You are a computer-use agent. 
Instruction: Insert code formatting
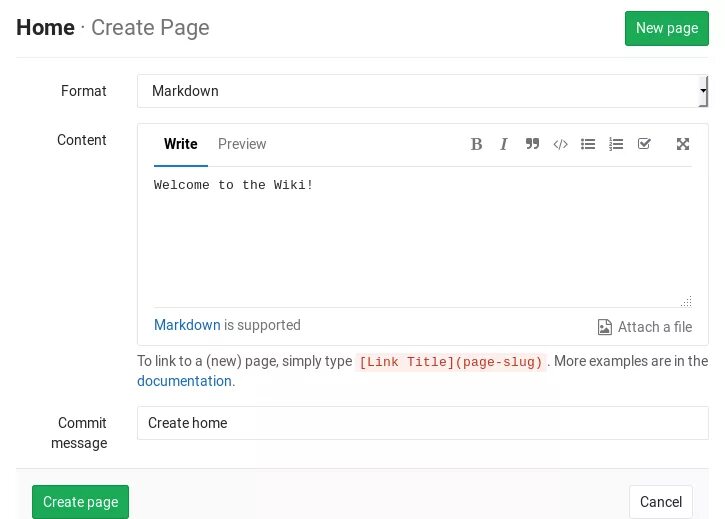click(x=560, y=144)
